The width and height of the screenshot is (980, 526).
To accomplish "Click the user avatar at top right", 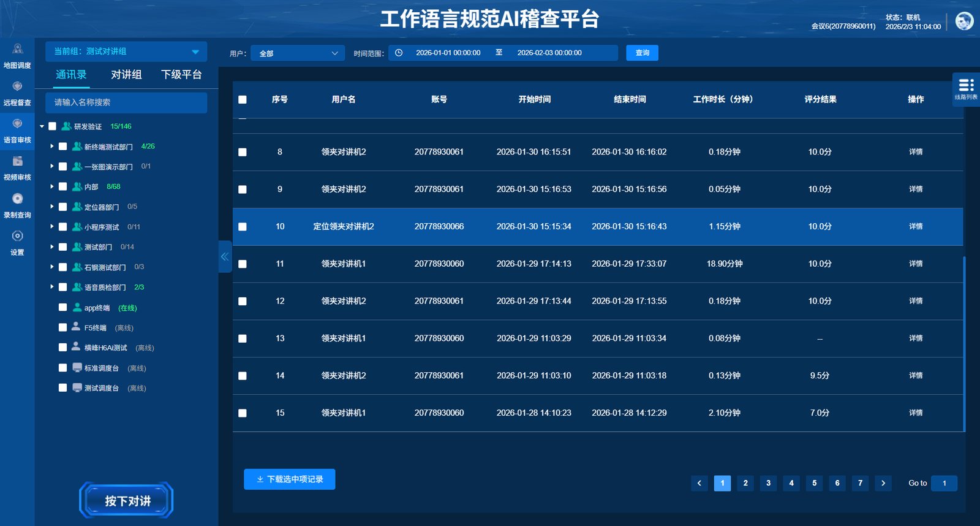I will (964, 21).
